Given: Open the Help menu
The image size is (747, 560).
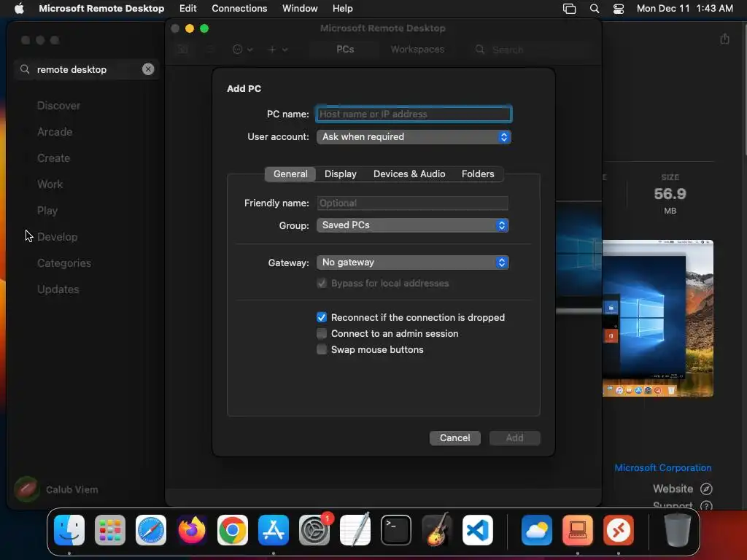Looking at the screenshot, I should tap(343, 8).
